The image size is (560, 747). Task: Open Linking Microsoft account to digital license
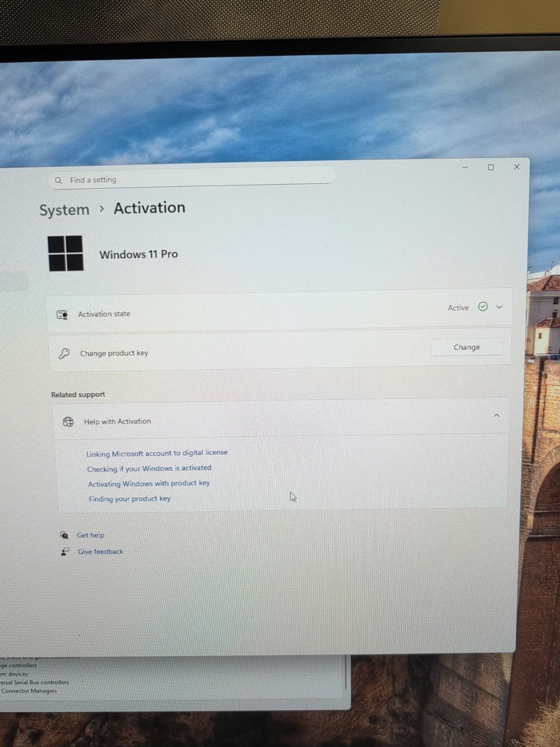[x=157, y=453]
